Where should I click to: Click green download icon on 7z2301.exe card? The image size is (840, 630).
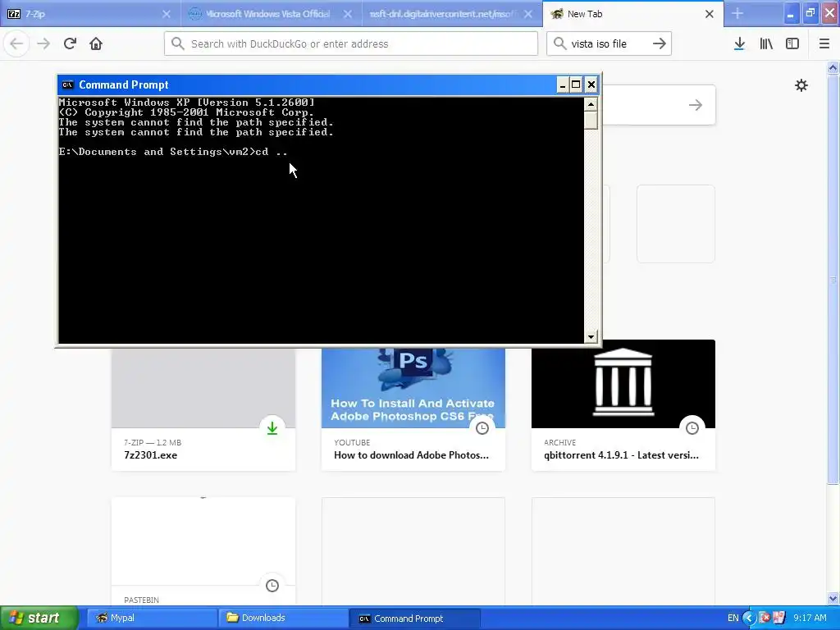coord(272,428)
